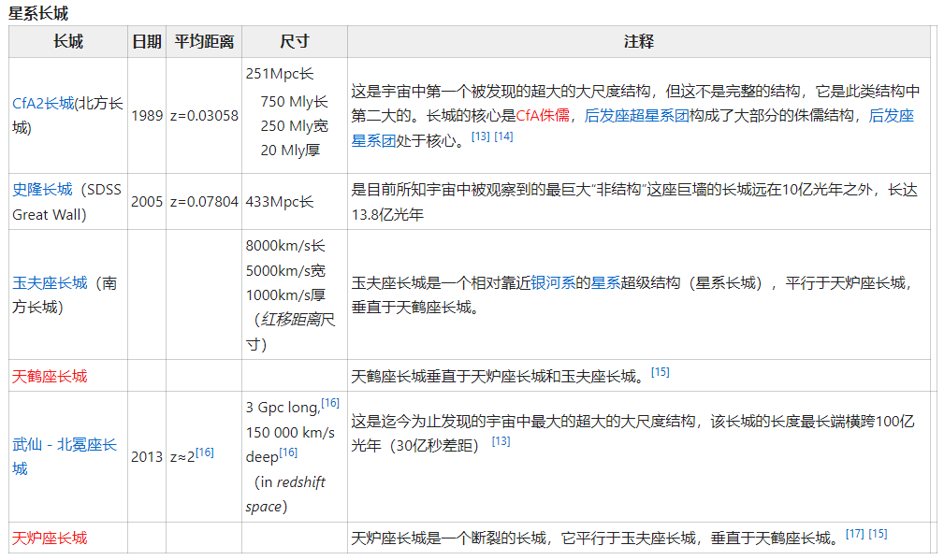
Task: Click citation [13] after 30亿秒差距
Action: pyautogui.click(x=501, y=441)
